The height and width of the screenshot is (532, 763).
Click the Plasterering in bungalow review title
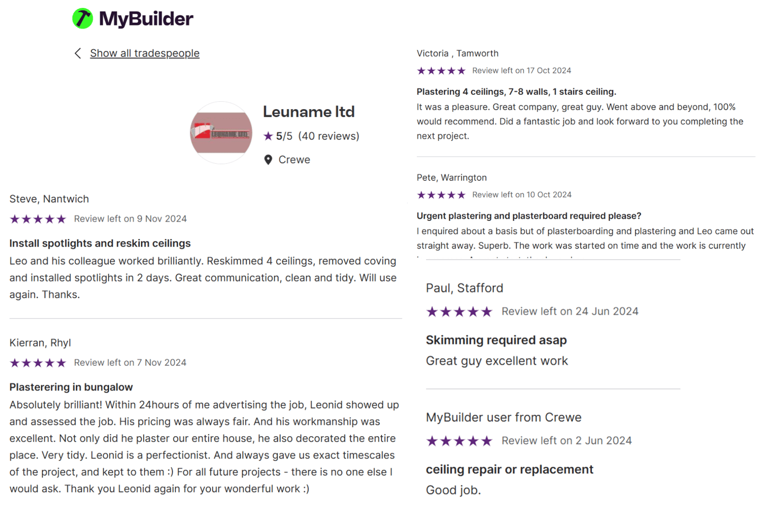[x=71, y=387]
